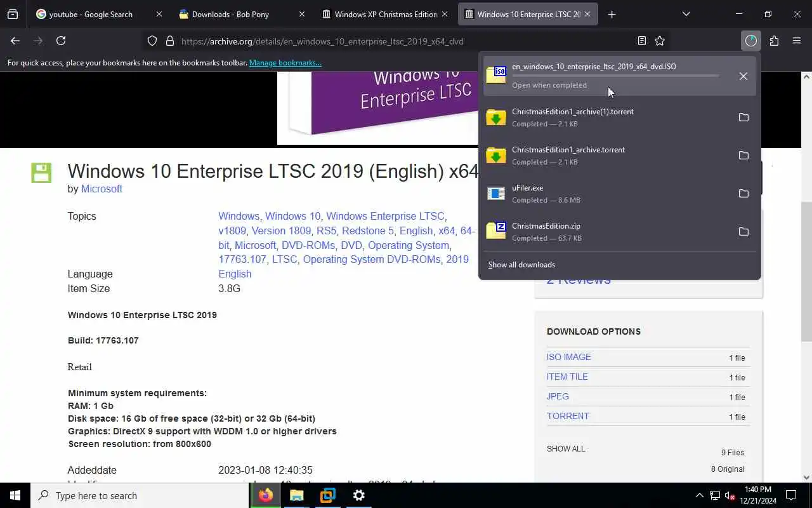
Task: Click the TORRENT download option
Action: tap(568, 416)
